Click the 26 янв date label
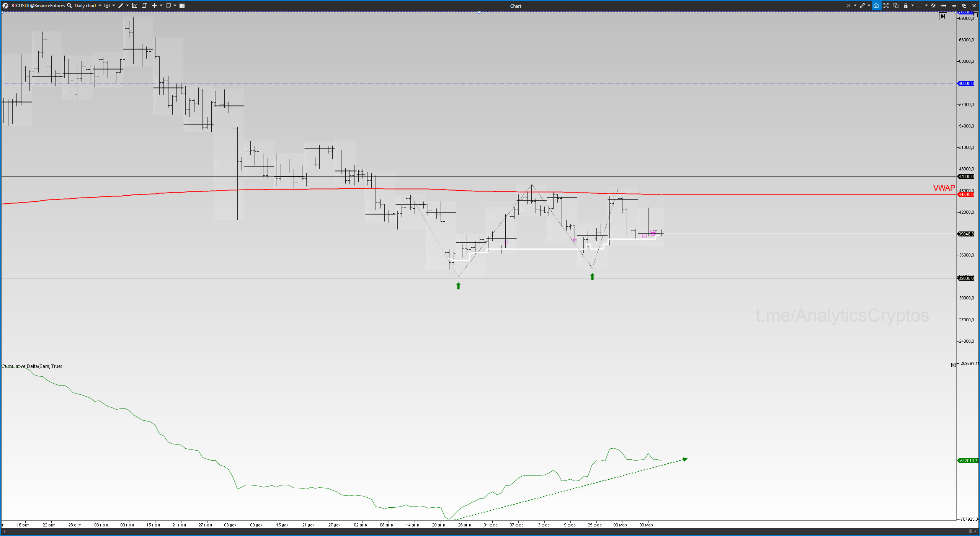The height and width of the screenshot is (536, 980). [464, 525]
